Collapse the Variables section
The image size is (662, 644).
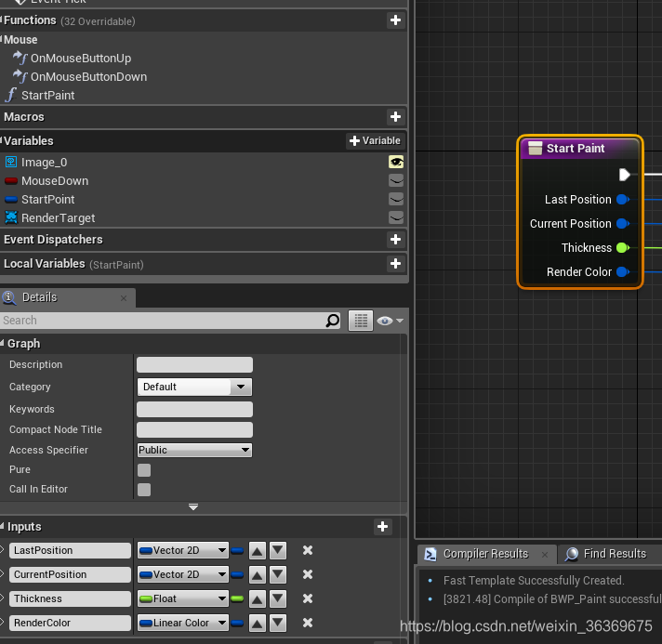(1, 140)
